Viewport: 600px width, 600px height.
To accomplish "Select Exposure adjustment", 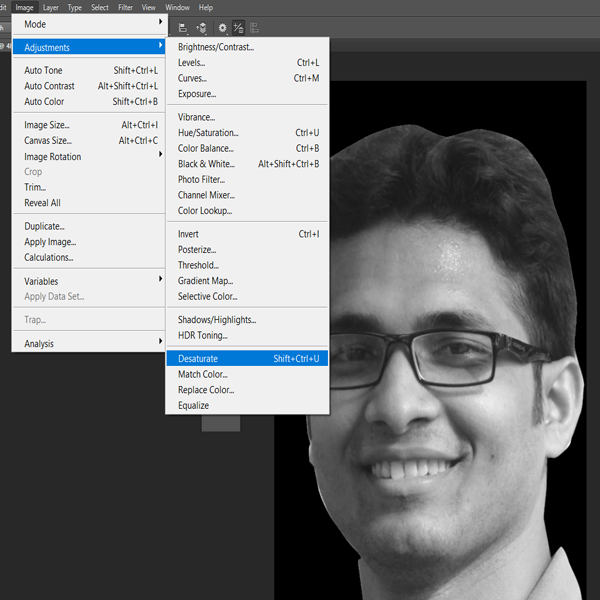I will pyautogui.click(x=247, y=94).
